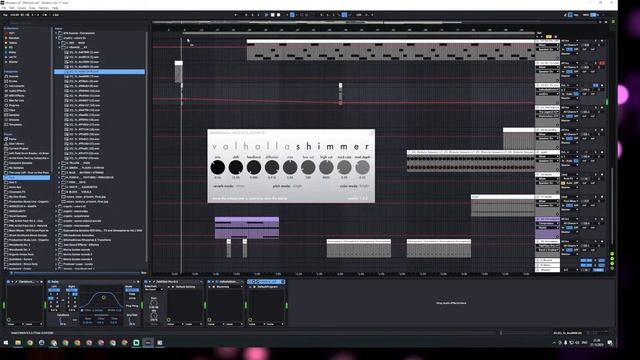
Task: Click the Valhalla Shimmer size knob
Action: pyautogui.click(x=290, y=167)
